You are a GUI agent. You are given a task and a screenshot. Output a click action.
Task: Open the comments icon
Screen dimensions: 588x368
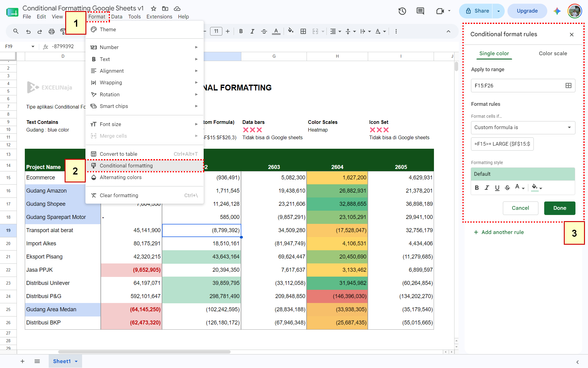pos(420,11)
